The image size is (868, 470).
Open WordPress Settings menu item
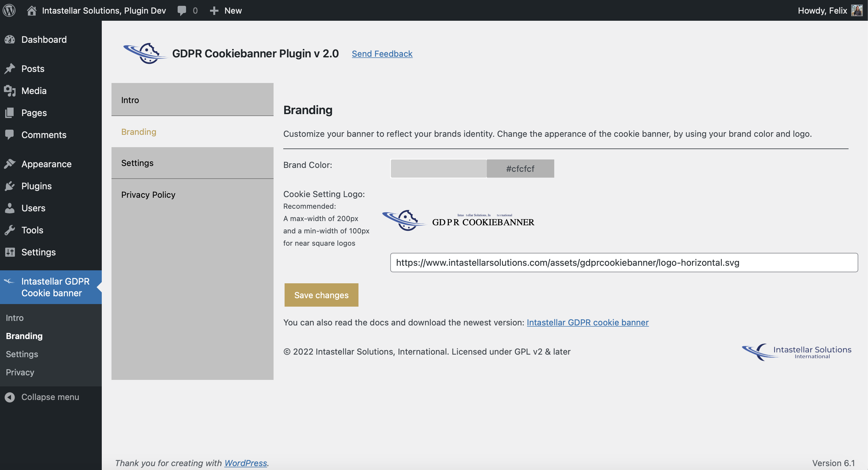click(51, 252)
